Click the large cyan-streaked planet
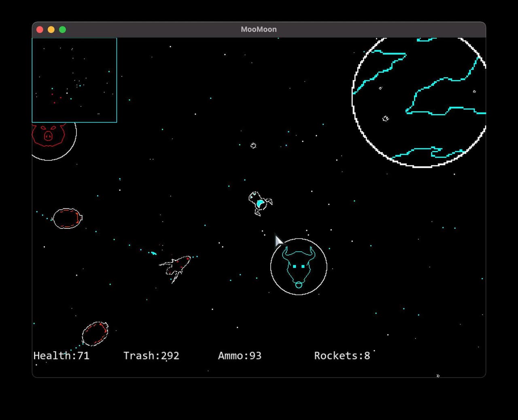 (419, 102)
